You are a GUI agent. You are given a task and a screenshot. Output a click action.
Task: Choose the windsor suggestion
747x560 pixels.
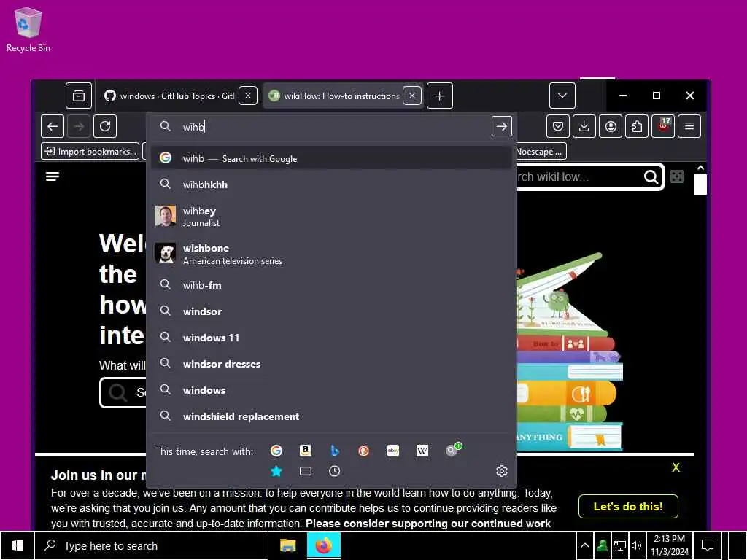pos(332,311)
